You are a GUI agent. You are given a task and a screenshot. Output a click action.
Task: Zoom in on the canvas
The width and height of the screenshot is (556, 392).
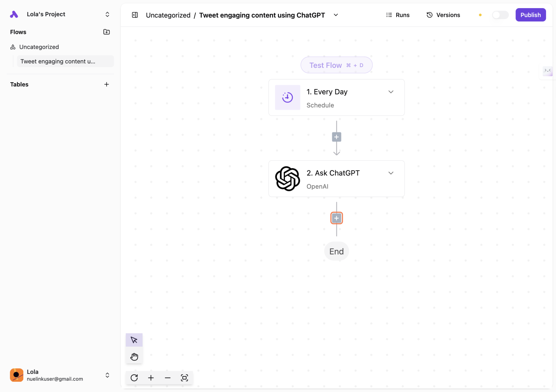pyautogui.click(x=151, y=378)
